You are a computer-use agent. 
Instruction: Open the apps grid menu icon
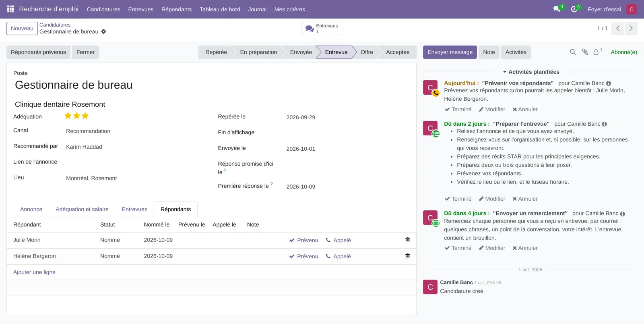[11, 9]
